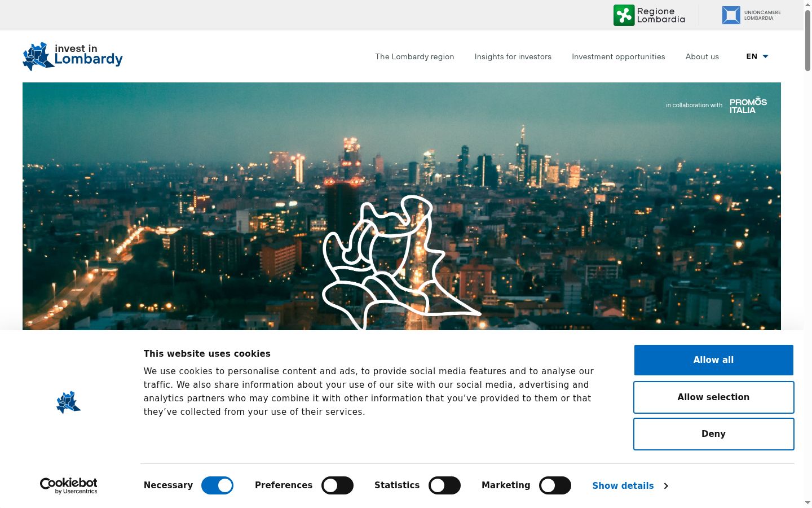Click the chevron next to Show details
This screenshot has height=508, width=812.
coord(666,486)
